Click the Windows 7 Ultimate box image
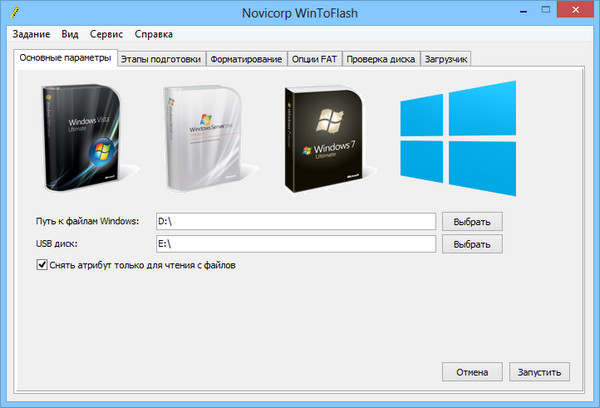 pos(324,139)
